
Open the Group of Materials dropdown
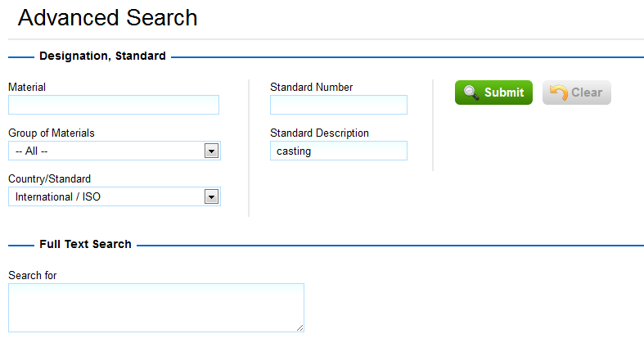point(114,151)
